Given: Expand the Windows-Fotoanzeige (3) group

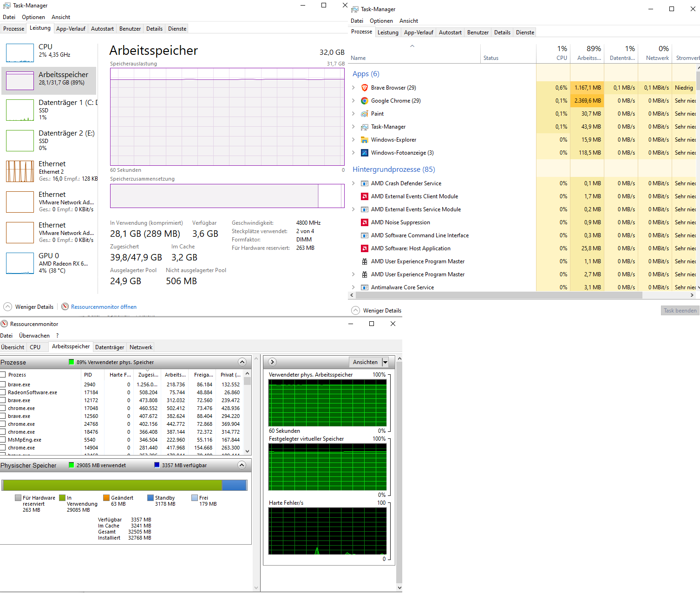Looking at the screenshot, I should point(353,153).
